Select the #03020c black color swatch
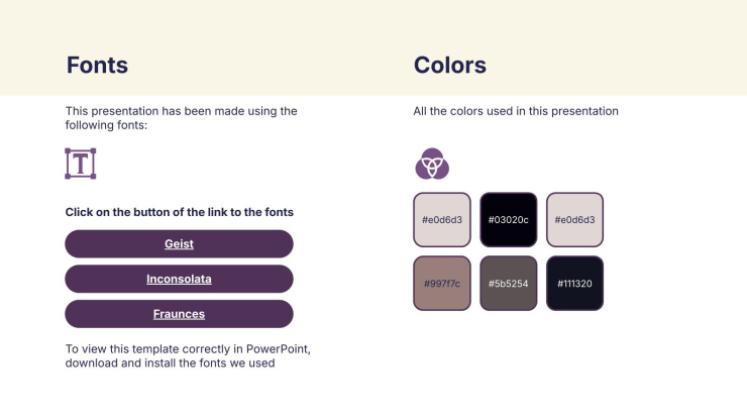Image resolution: width=747 pixels, height=420 pixels. 508,220
